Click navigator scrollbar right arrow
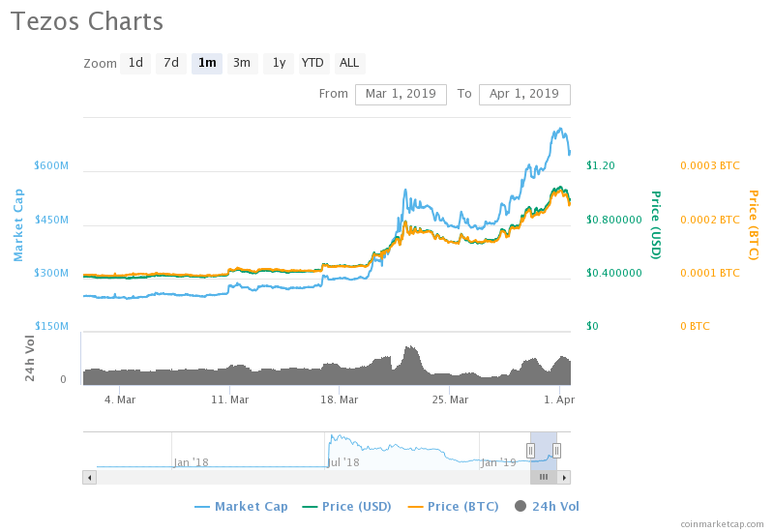774x532 pixels. tap(564, 477)
